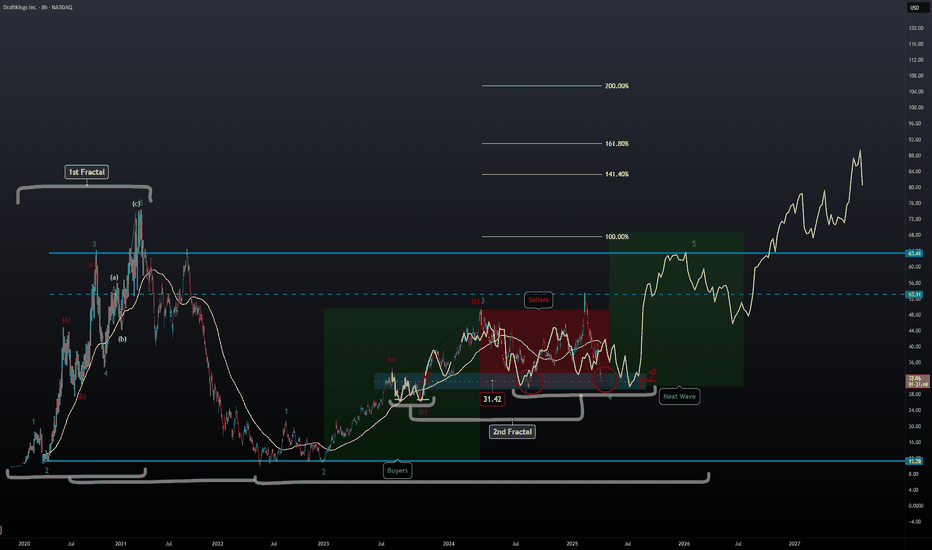Select the 141.40% Fibonacci level label

coord(617,174)
